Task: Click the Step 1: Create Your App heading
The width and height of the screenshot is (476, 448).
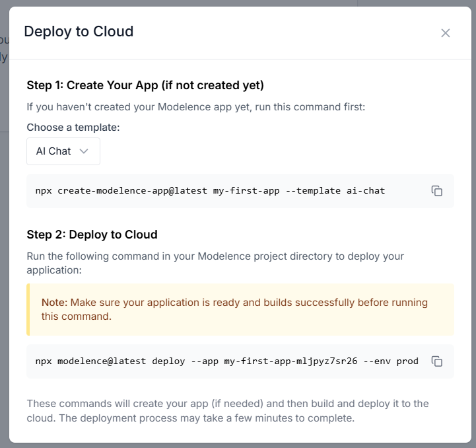Action: tap(145, 85)
